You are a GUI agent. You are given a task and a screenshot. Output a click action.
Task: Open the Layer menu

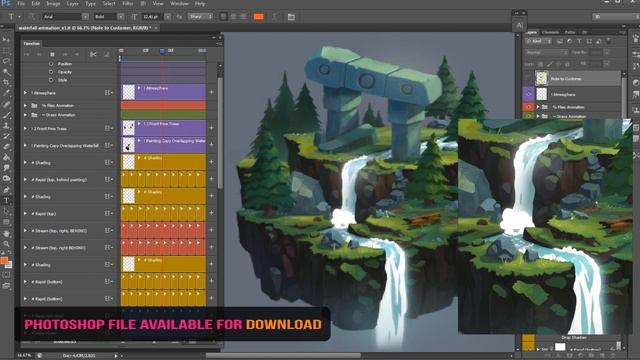[73, 4]
